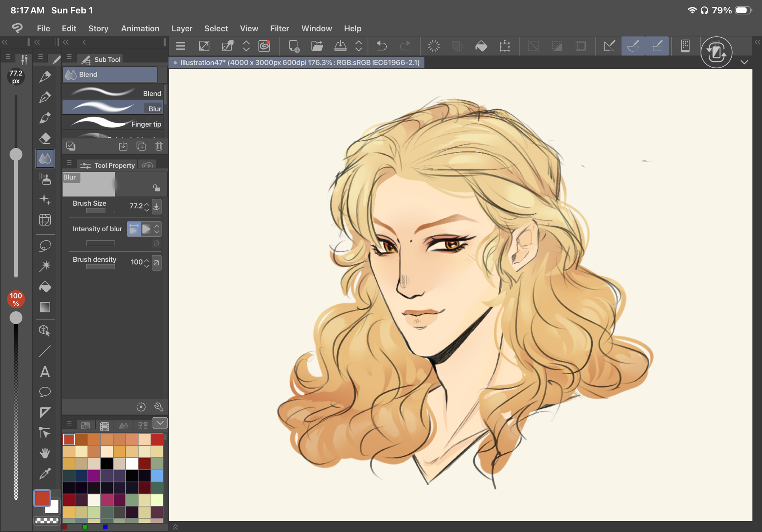Select the Text tool
This screenshot has width=762, height=532.
[x=45, y=372]
